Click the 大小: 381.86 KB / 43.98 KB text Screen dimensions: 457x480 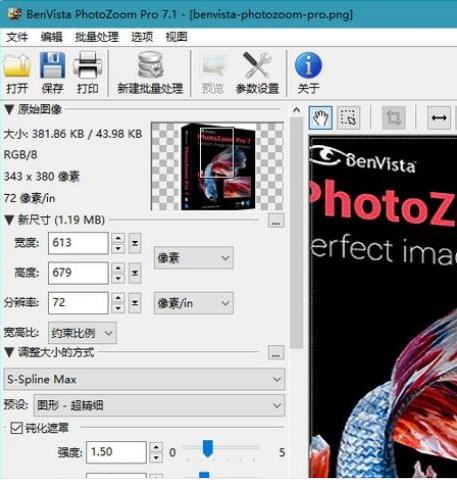(x=73, y=134)
